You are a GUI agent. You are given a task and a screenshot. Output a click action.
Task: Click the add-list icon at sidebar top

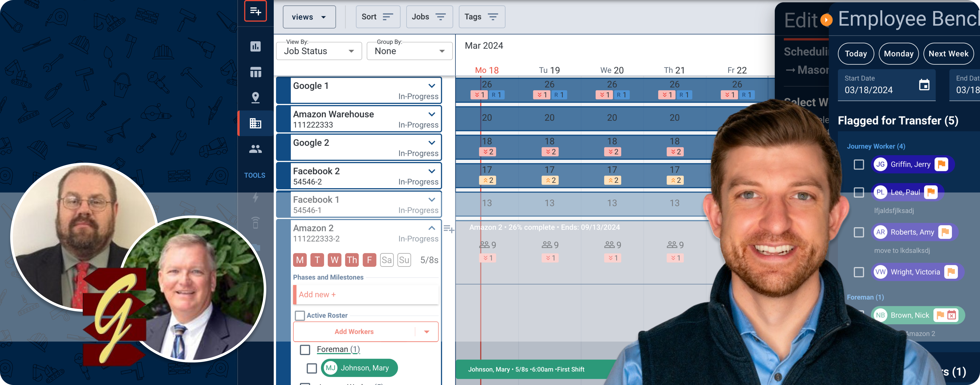pos(255,11)
